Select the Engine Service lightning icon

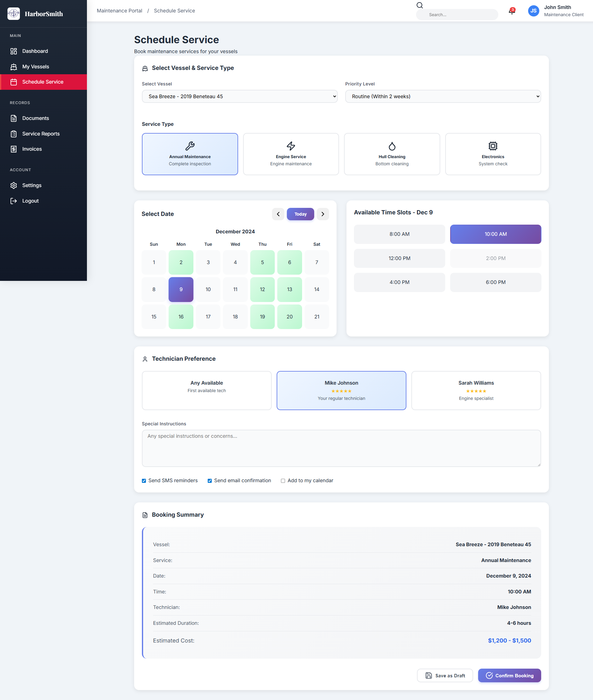point(291,146)
